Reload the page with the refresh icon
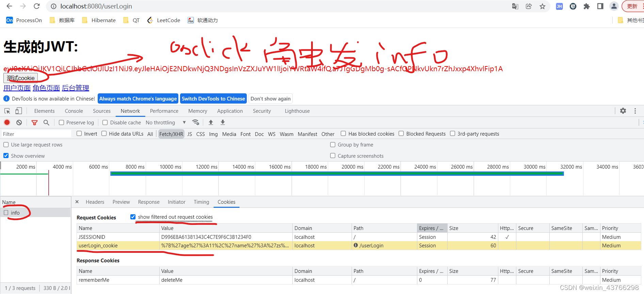This screenshot has width=644, height=294. click(x=37, y=6)
